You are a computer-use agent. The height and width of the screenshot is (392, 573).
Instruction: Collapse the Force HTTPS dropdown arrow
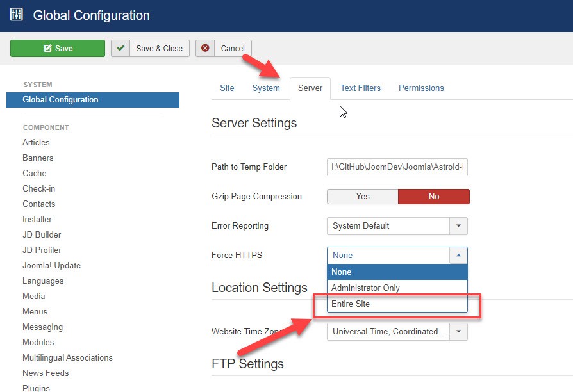coord(459,255)
